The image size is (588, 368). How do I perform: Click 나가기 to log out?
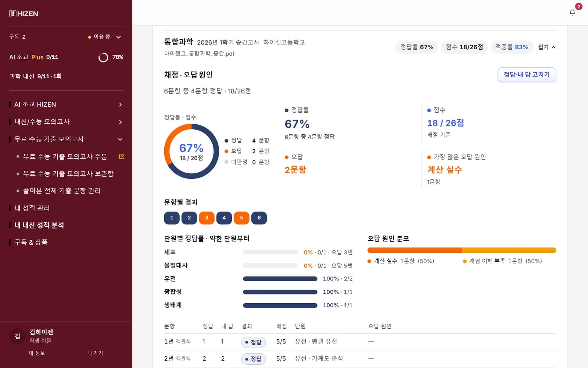pyautogui.click(x=96, y=353)
